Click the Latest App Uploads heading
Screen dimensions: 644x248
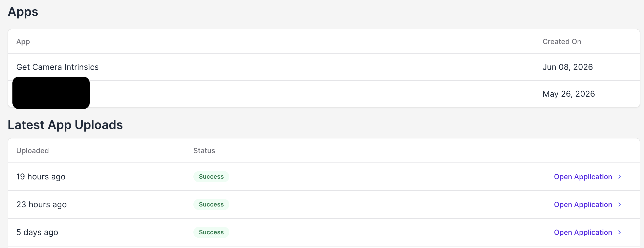(65, 125)
